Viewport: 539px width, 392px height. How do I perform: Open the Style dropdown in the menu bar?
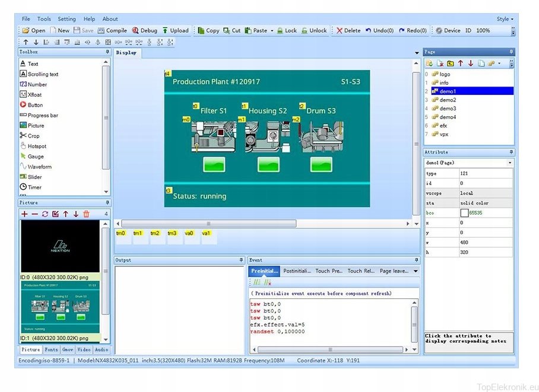coord(505,19)
